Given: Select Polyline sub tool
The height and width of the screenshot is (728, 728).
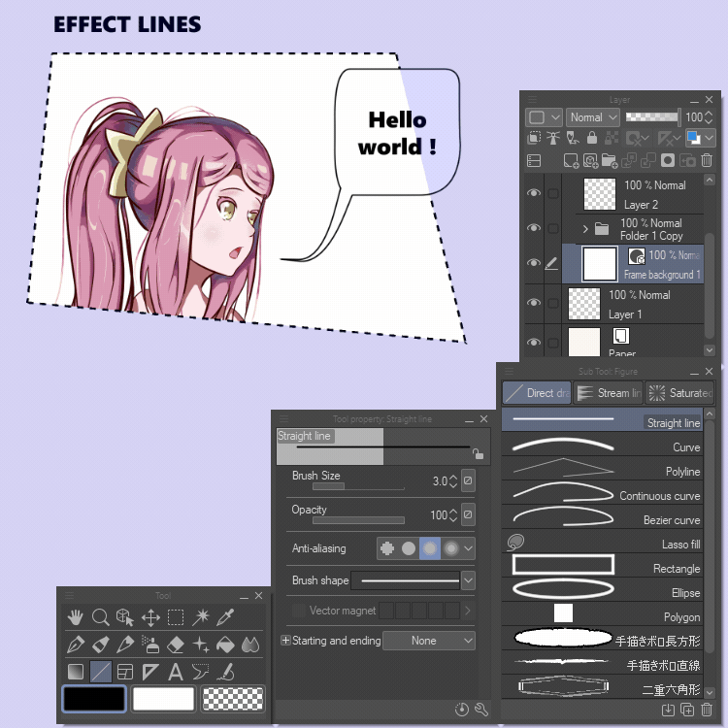Looking at the screenshot, I should coord(602,470).
